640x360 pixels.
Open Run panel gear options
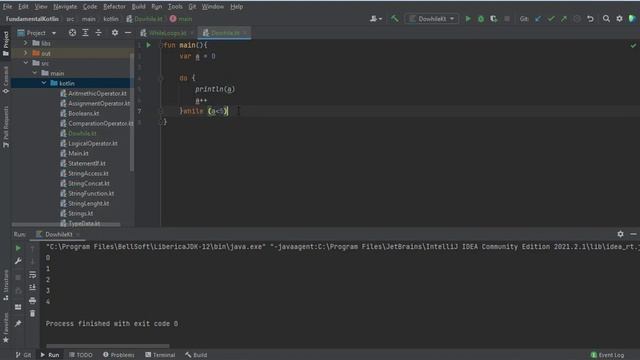coord(620,234)
